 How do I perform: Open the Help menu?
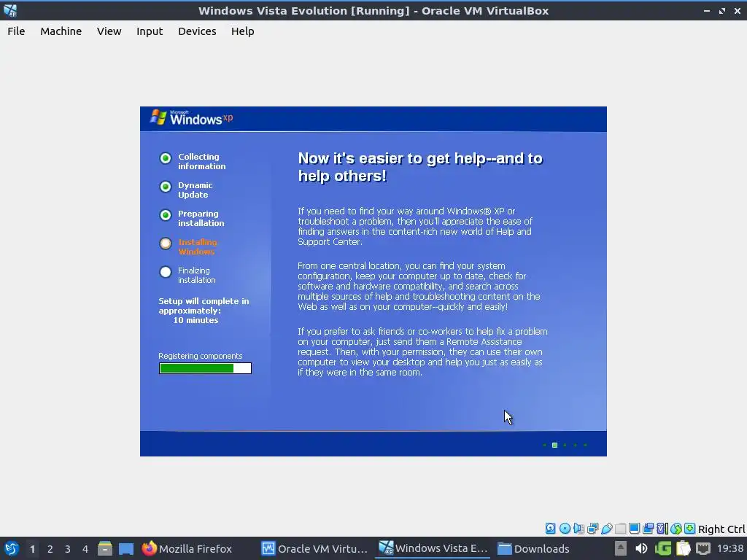(x=242, y=31)
